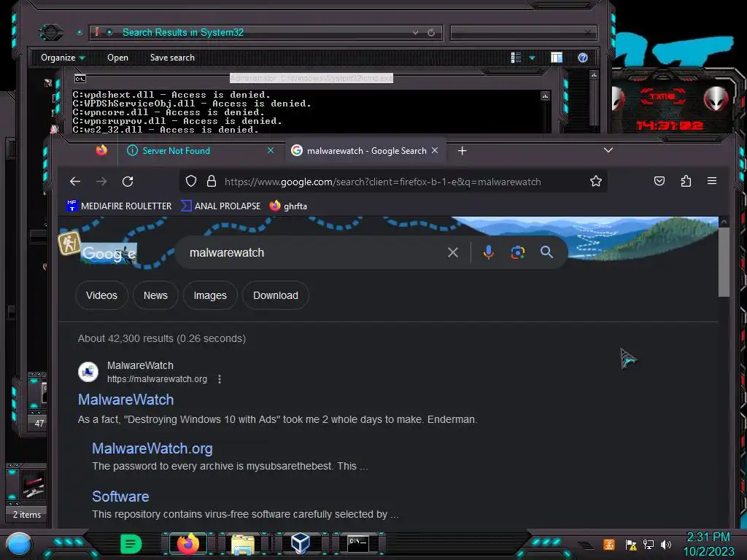Image resolution: width=747 pixels, height=560 pixels.
Task: Select malwarewatch - Google Search tab
Action: point(366,151)
